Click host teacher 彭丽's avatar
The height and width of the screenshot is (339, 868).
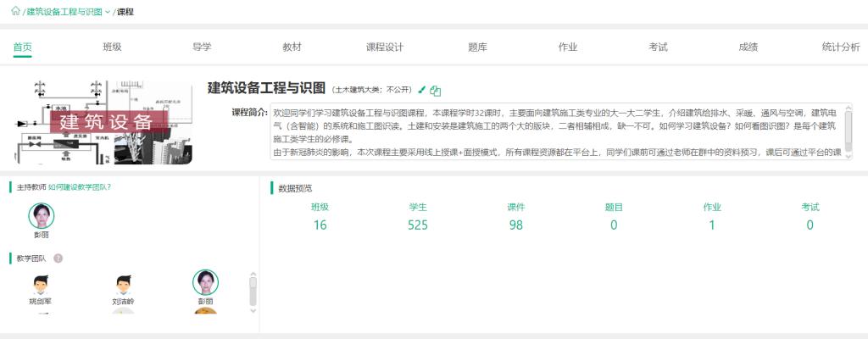[41, 216]
